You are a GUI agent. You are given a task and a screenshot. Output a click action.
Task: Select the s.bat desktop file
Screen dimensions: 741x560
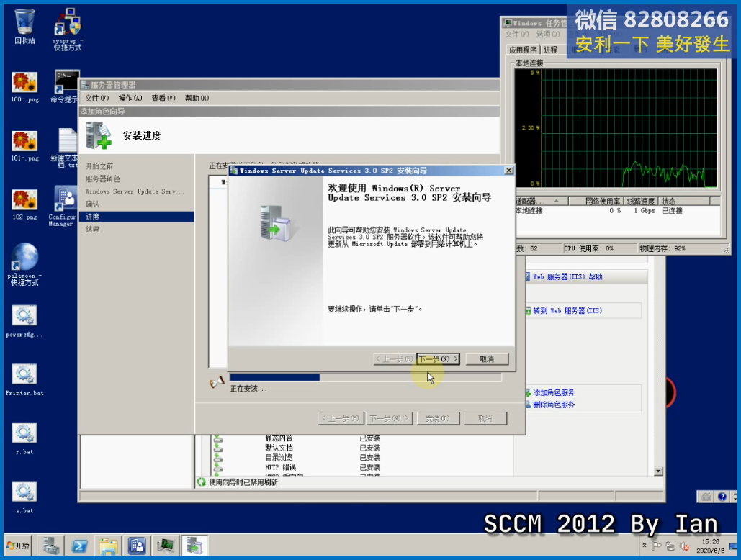[x=24, y=497]
